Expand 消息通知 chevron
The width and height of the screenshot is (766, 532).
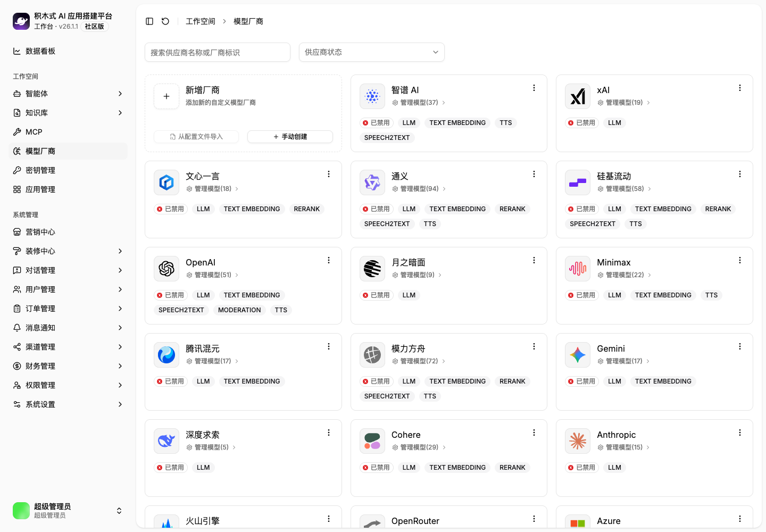120,328
